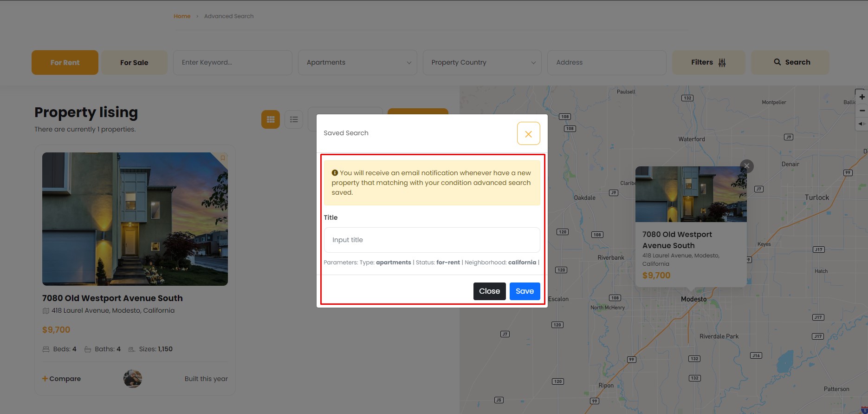Click the Beds bed icon on card
Screen dimensions: 868x414
(x=46, y=349)
